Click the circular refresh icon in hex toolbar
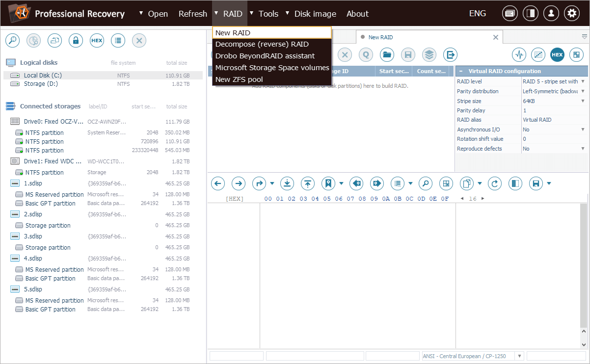Screen dimensions: 590x364 click(x=495, y=183)
